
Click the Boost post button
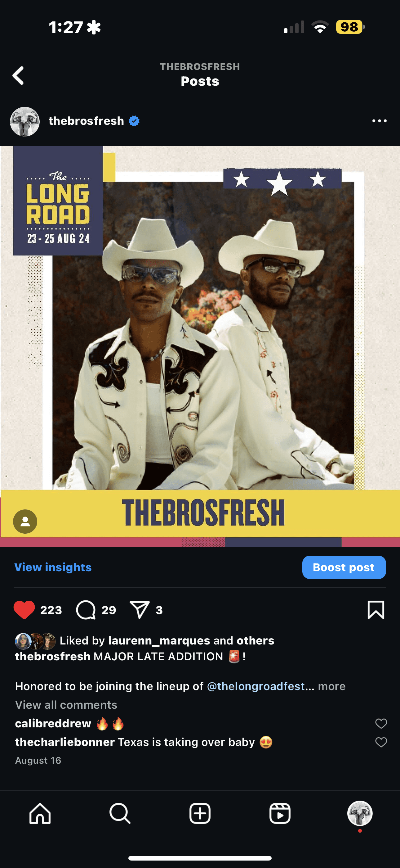344,567
